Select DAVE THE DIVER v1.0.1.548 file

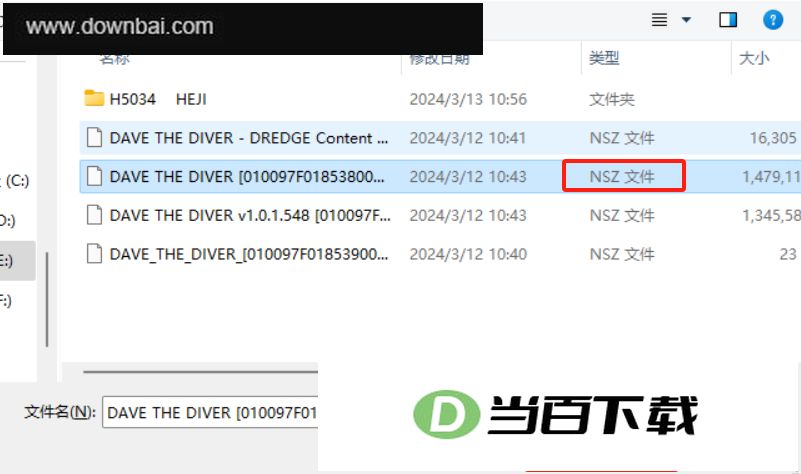(250, 216)
